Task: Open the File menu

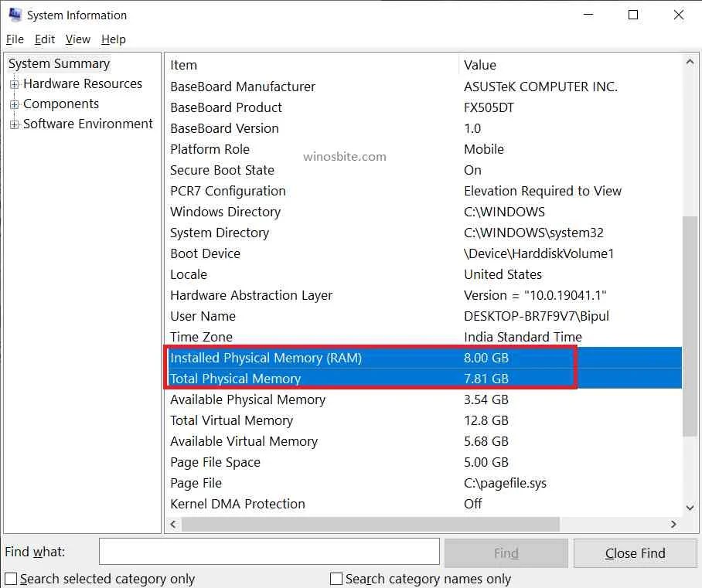Action: pyautogui.click(x=15, y=39)
